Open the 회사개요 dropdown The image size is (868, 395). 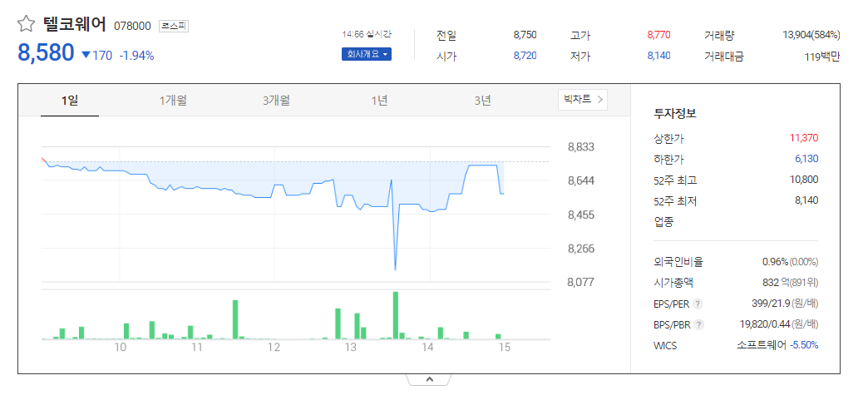(x=367, y=54)
